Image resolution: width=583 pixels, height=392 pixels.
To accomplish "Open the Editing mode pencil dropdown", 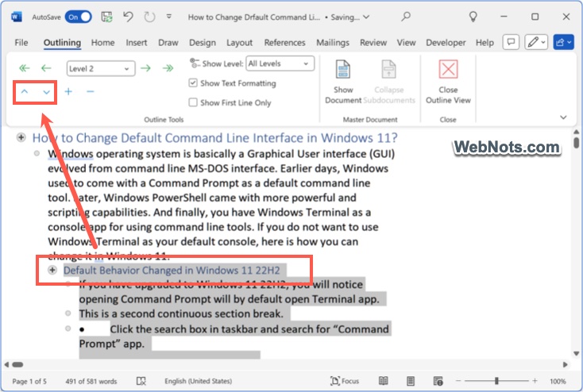I will [x=536, y=42].
